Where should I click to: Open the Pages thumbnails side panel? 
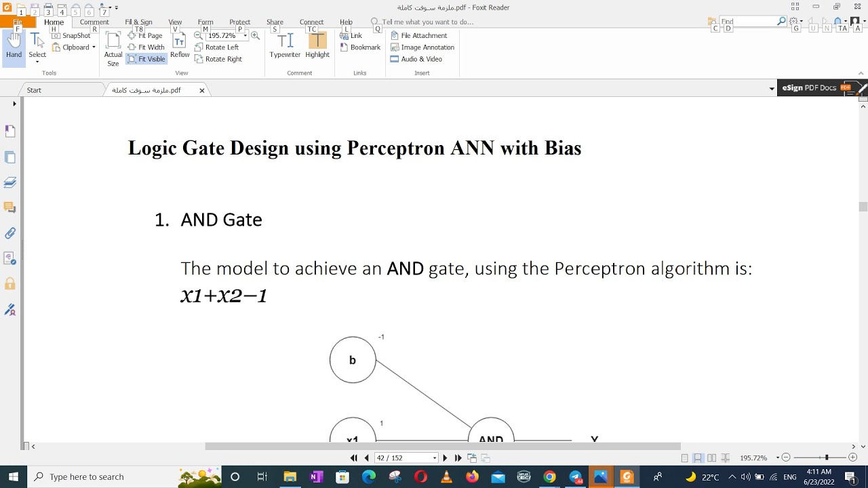(10, 157)
